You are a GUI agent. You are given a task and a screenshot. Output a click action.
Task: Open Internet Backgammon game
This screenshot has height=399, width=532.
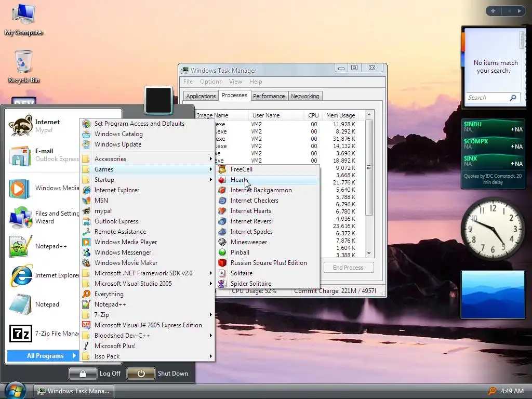point(268,190)
